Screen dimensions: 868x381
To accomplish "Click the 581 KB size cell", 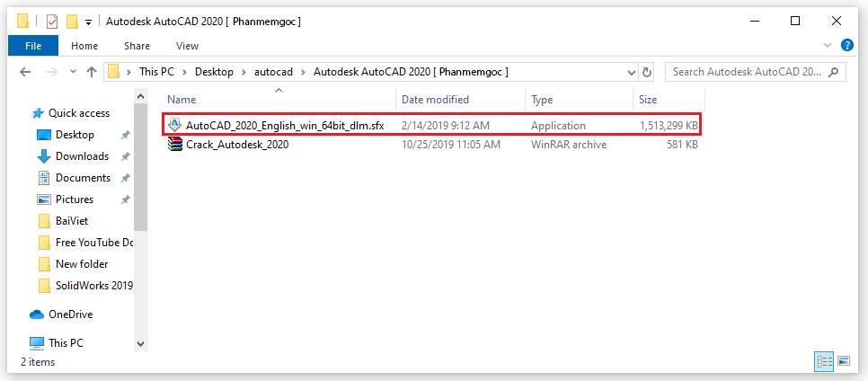I will pyautogui.click(x=681, y=145).
